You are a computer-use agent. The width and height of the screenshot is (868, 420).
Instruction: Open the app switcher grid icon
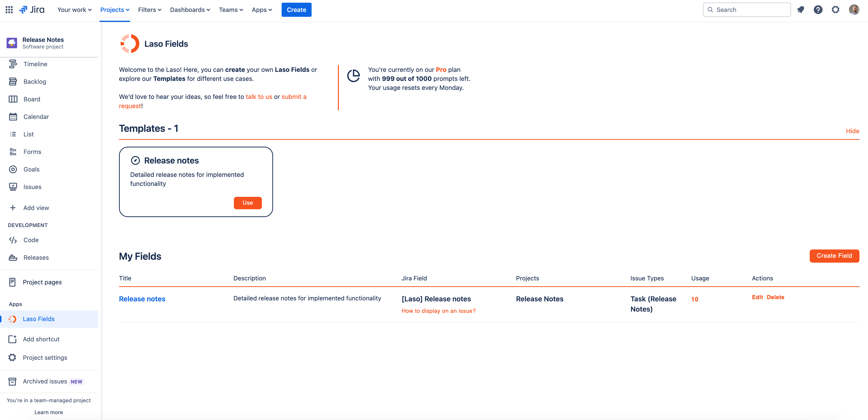click(x=9, y=10)
